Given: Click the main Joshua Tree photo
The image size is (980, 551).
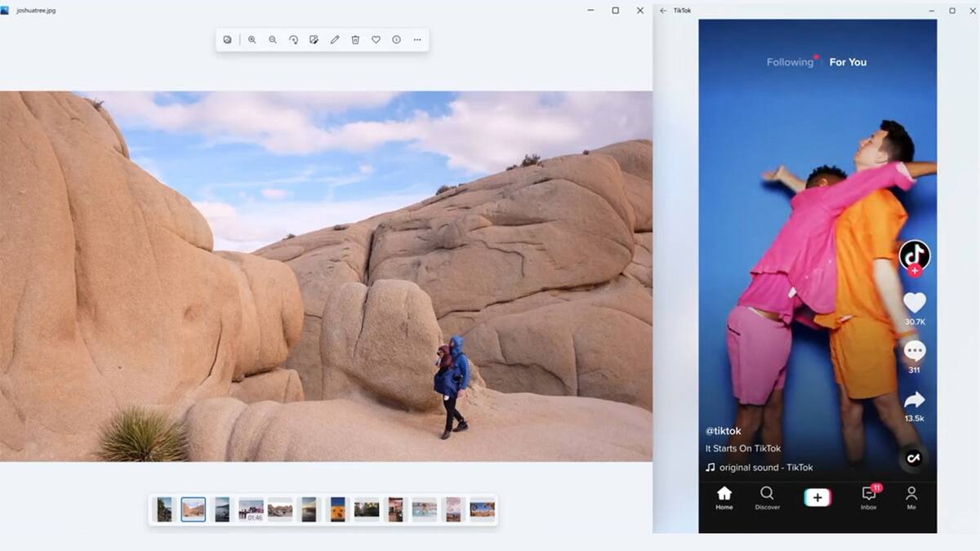Looking at the screenshot, I should [326, 276].
